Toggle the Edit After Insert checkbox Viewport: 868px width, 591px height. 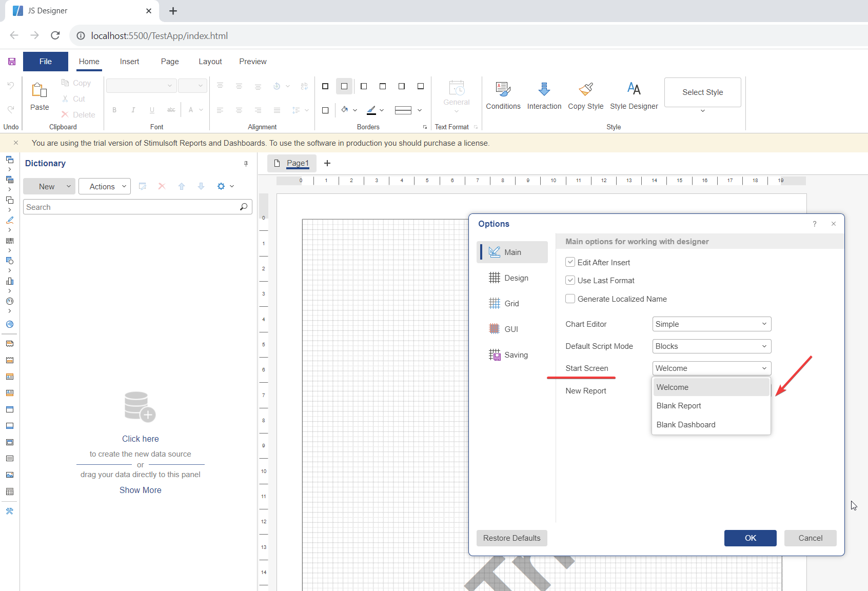570,262
